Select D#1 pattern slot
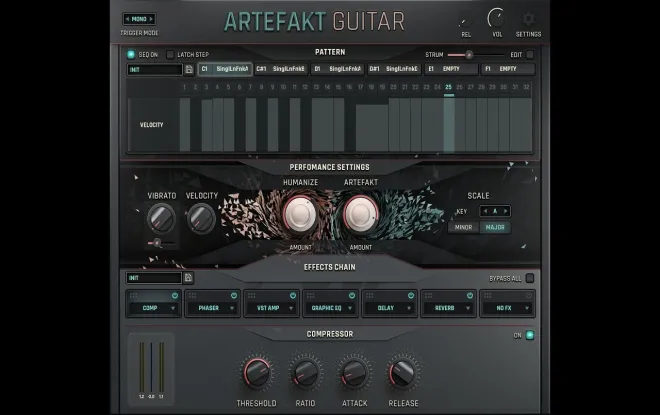 tap(394, 69)
